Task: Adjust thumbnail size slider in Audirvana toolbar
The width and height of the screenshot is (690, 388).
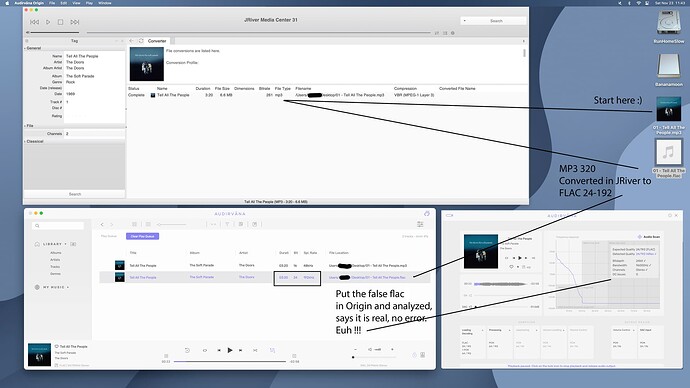Action: [x=172, y=224]
